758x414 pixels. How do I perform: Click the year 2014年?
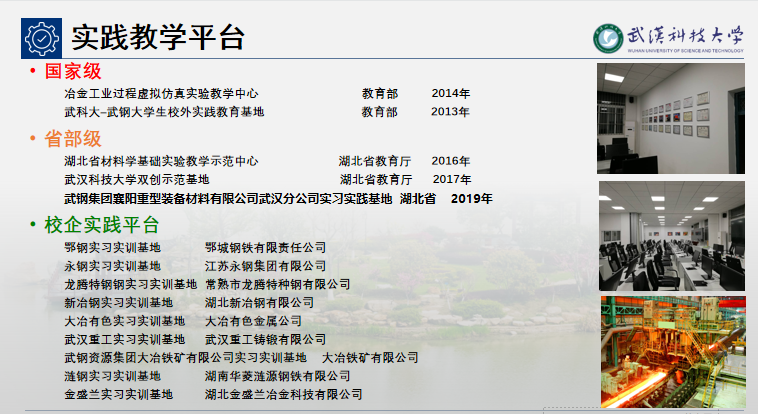point(451,93)
